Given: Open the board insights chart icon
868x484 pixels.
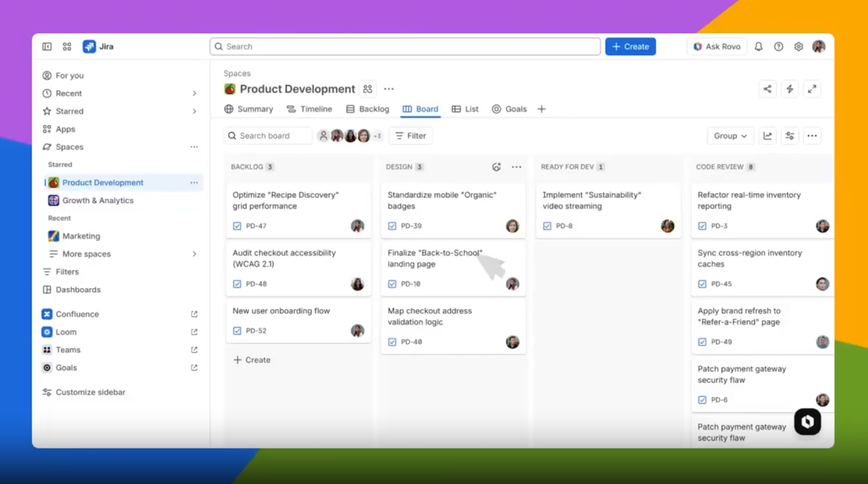Looking at the screenshot, I should pyautogui.click(x=767, y=135).
